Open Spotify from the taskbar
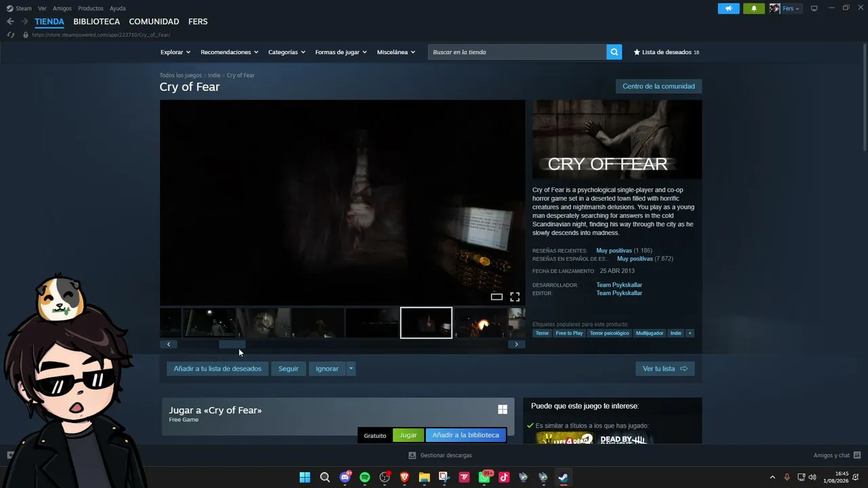Image resolution: width=868 pixels, height=488 pixels. 365,477
